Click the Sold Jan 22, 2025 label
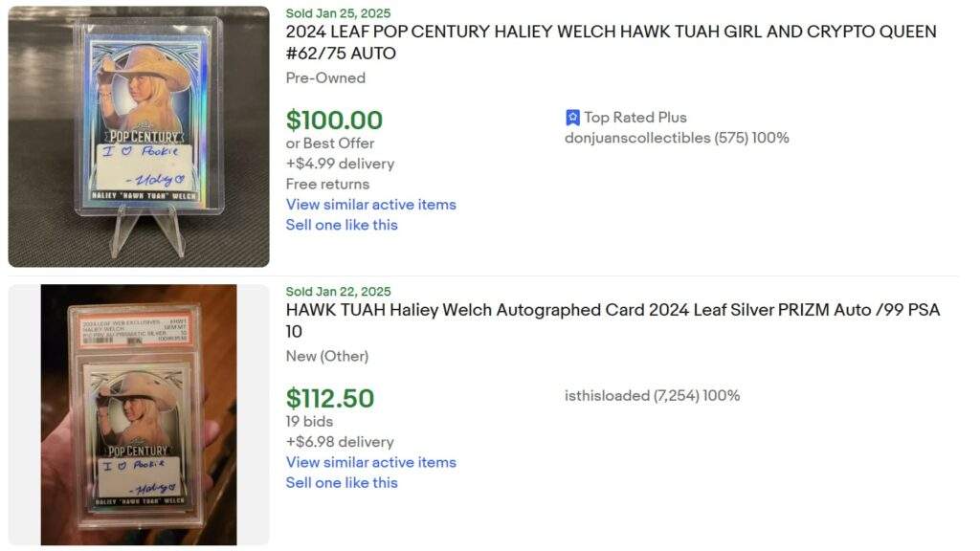The width and height of the screenshot is (980, 551). pos(338,292)
